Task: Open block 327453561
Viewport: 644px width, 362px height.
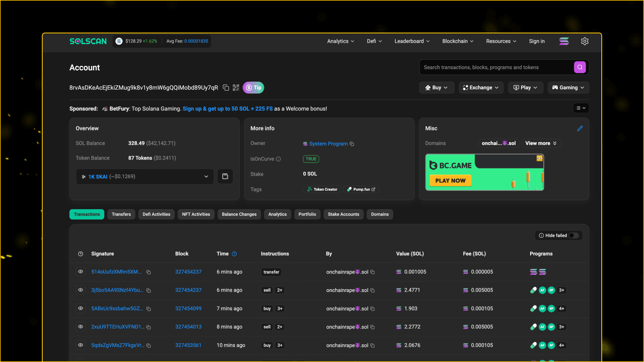Action: click(x=188, y=345)
